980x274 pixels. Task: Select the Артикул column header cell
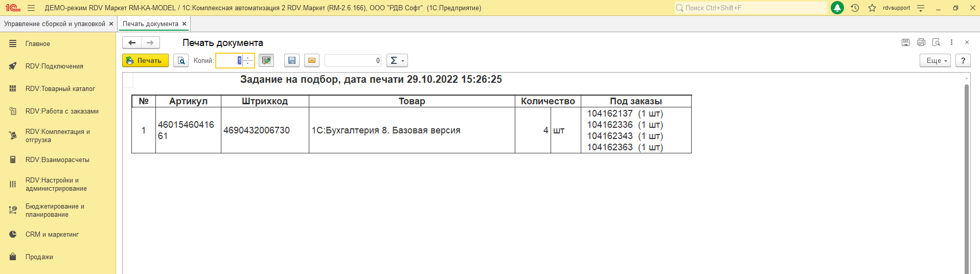click(x=188, y=101)
